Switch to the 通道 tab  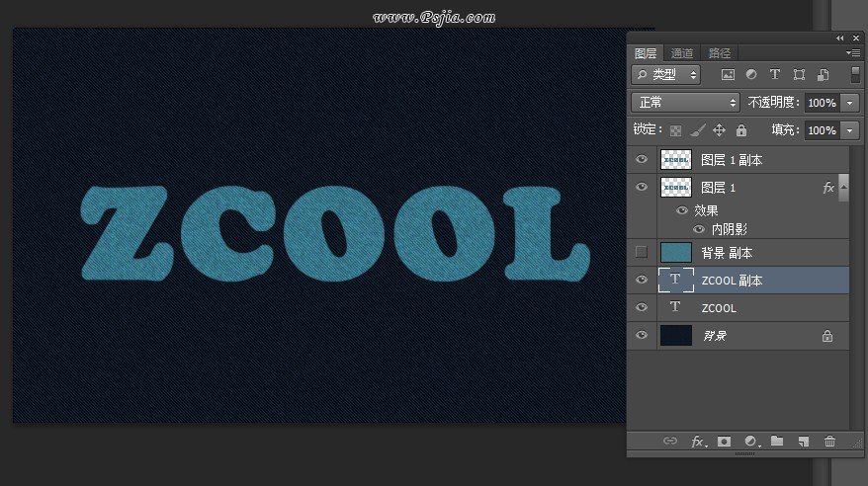[682, 53]
